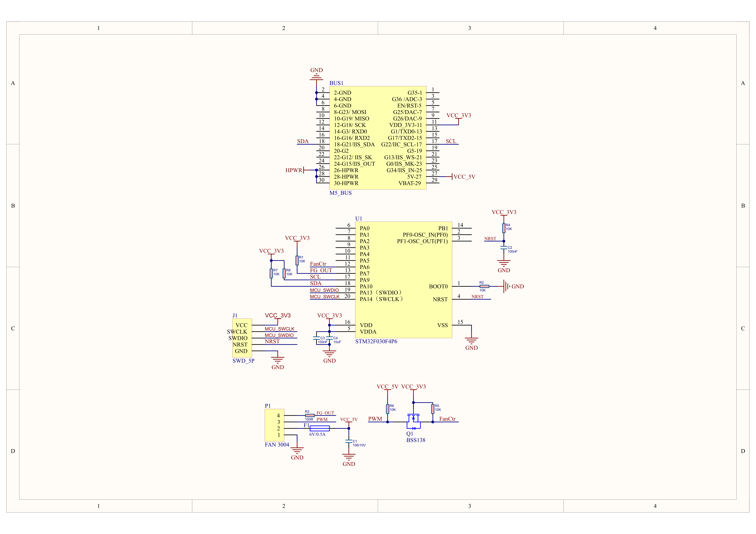Click the U1 STM32 component body
This screenshot has height=534, width=756.
[x=404, y=280]
